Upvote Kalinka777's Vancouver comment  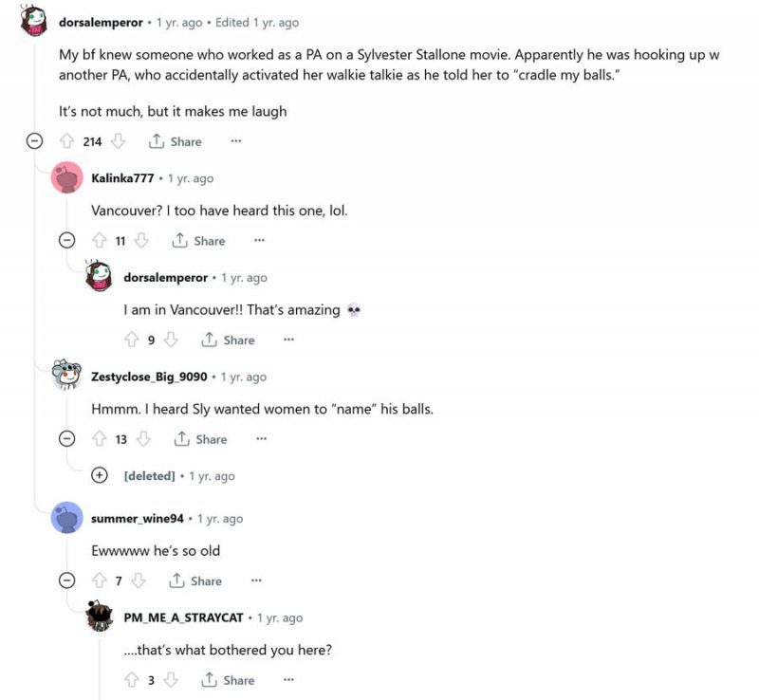click(99, 241)
